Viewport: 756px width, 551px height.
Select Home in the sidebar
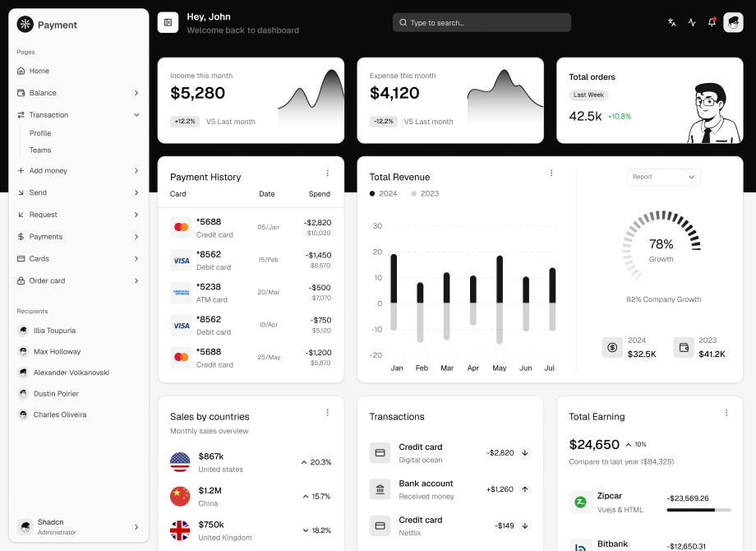click(x=39, y=71)
